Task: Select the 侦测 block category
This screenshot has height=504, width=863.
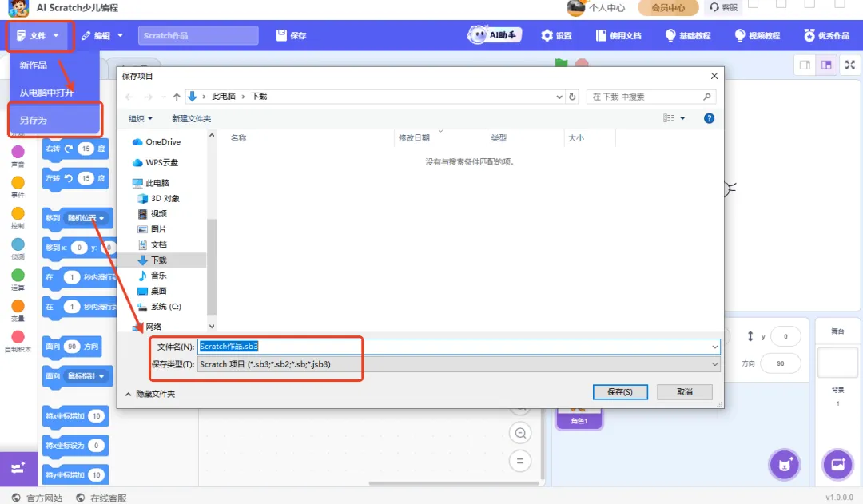Action: [18, 248]
